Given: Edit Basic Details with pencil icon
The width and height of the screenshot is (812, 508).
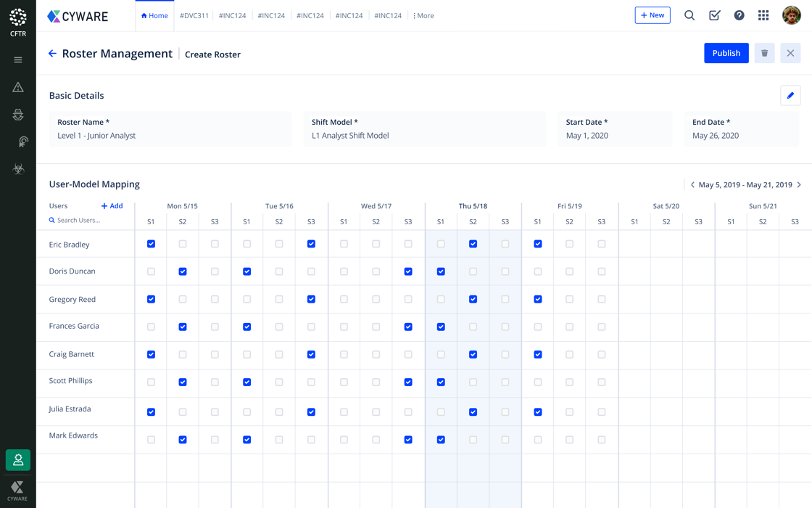Looking at the screenshot, I should 790,95.
